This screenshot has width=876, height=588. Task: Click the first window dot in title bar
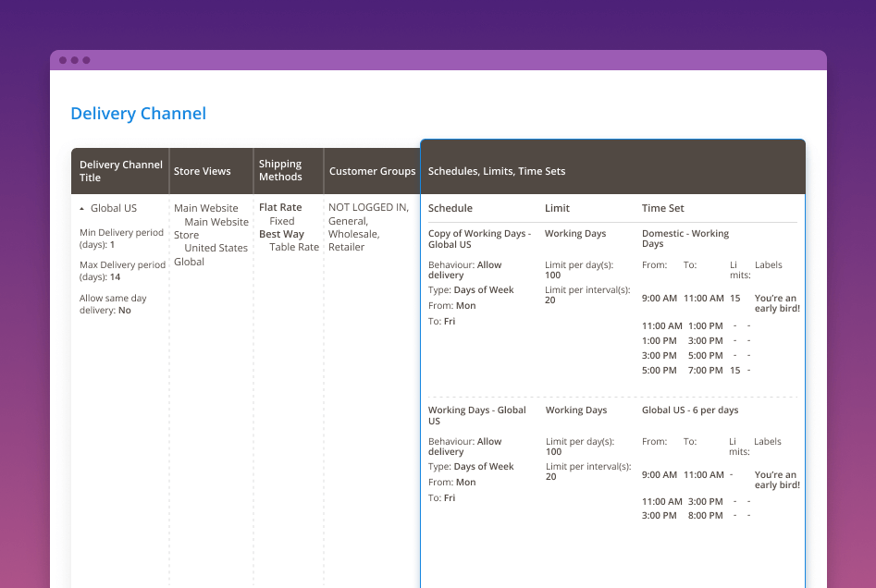[x=63, y=60]
